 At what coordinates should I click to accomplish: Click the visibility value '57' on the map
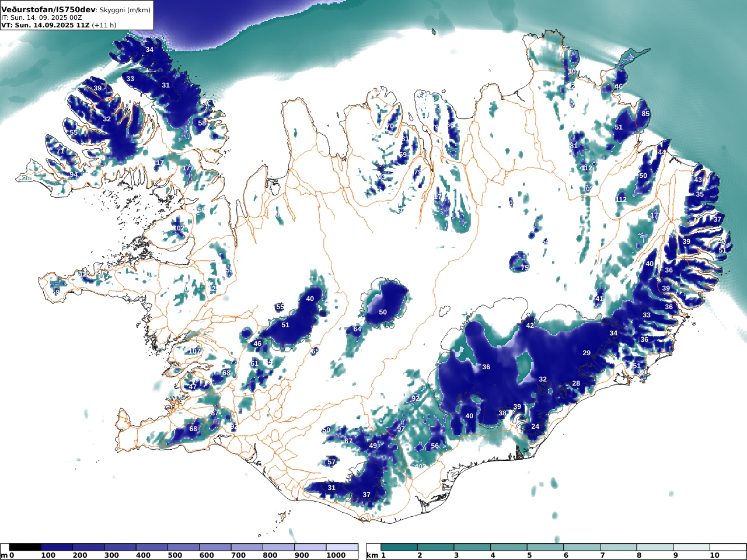tap(331, 462)
